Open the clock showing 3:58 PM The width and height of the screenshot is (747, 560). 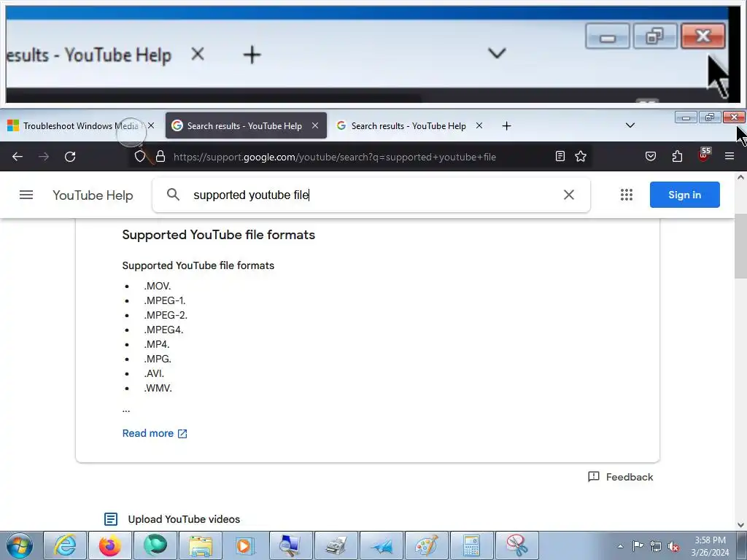[711, 546]
